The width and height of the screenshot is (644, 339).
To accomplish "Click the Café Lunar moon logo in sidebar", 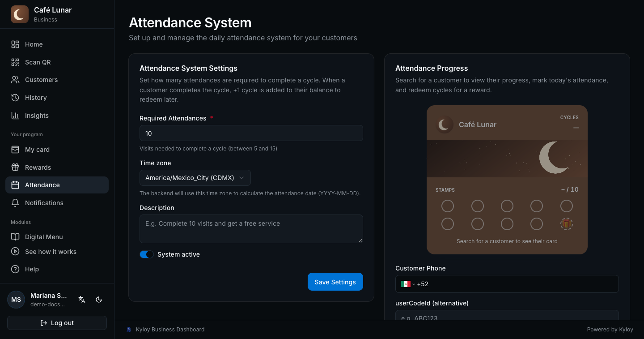I will pos(20,14).
